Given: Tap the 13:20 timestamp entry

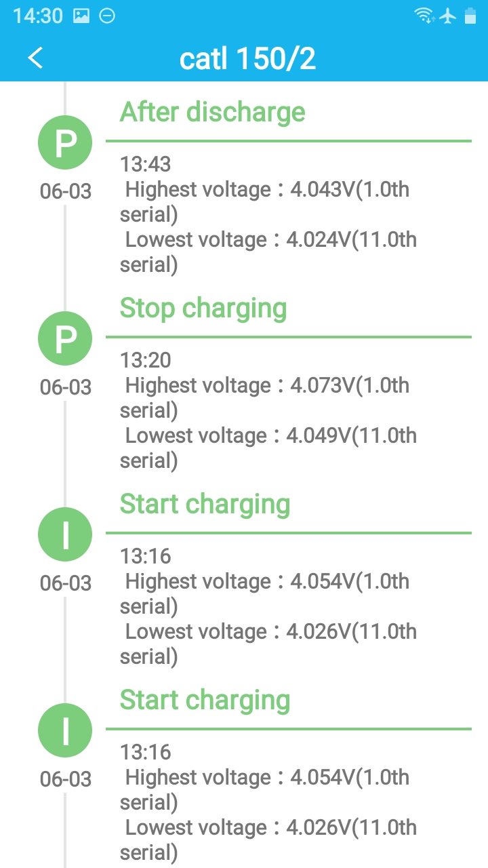Looking at the screenshot, I should 146,360.
